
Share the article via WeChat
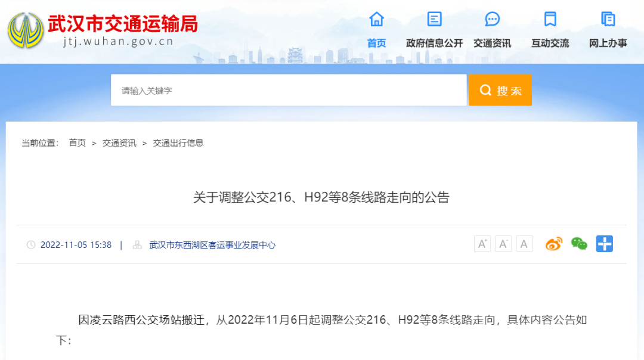579,244
